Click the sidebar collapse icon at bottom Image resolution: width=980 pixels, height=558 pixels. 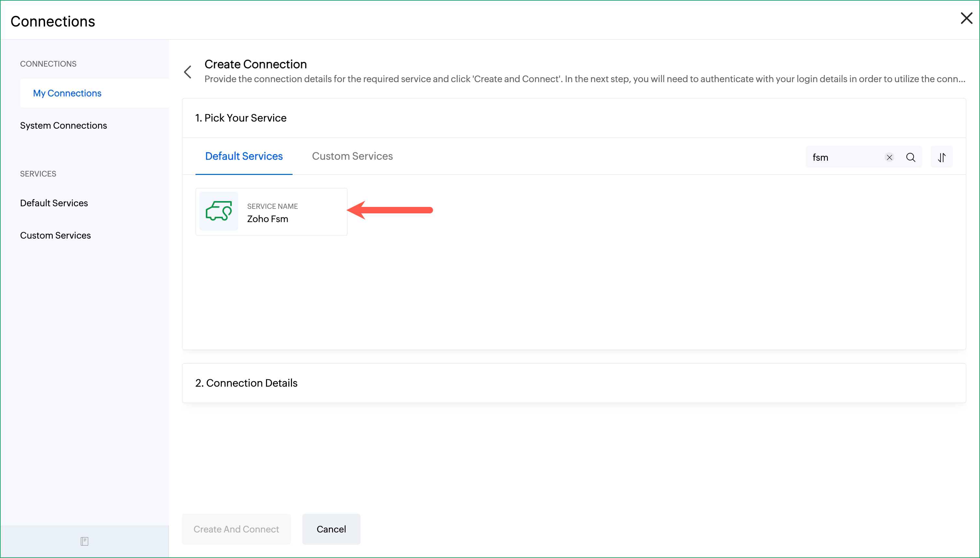(84, 541)
